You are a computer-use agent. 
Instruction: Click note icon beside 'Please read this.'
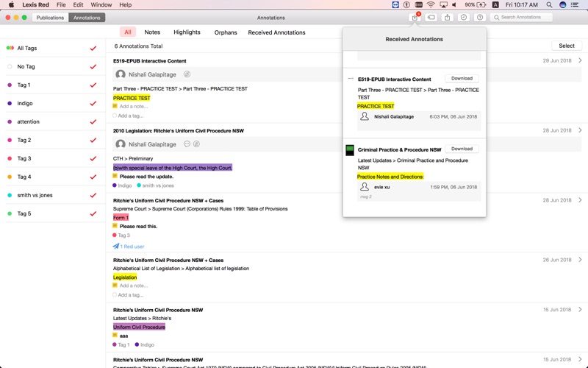(115, 226)
